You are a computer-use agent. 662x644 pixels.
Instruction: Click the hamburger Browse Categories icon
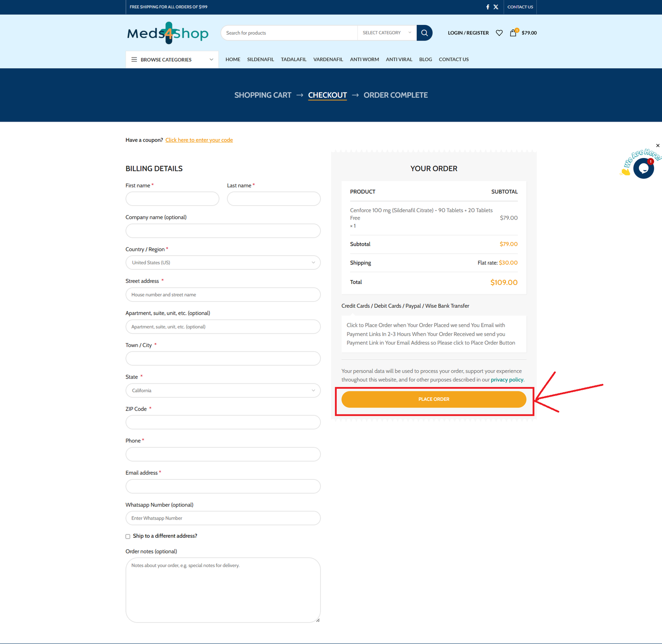coord(134,60)
